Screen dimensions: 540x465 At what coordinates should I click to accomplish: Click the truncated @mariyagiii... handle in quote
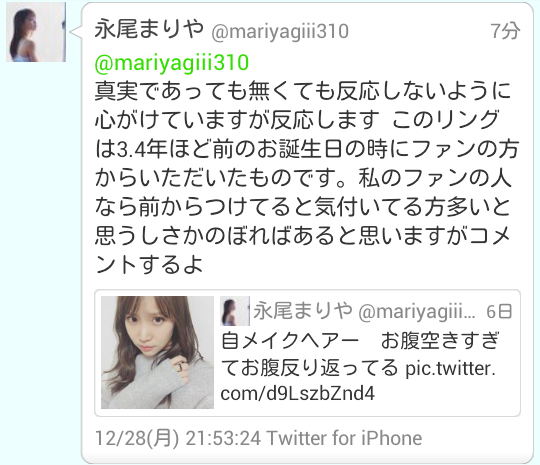[x=417, y=312]
